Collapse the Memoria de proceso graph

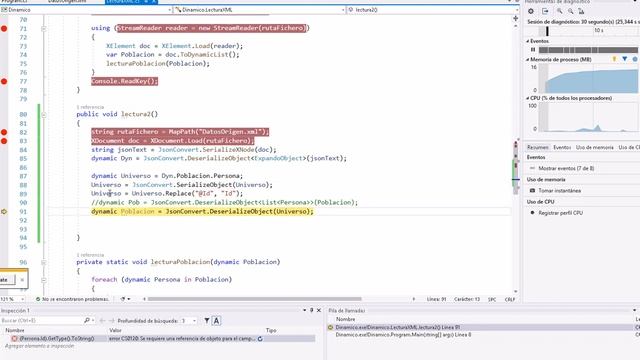527,60
